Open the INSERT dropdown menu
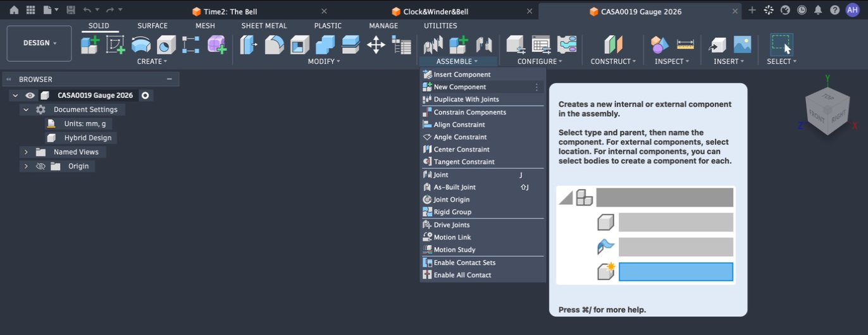This screenshot has height=335, width=868. [729, 61]
